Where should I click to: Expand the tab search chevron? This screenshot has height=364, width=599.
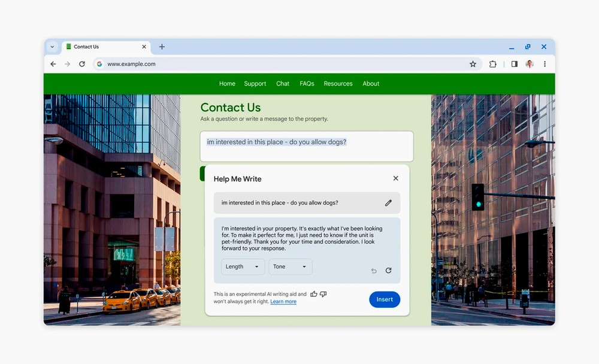52,47
